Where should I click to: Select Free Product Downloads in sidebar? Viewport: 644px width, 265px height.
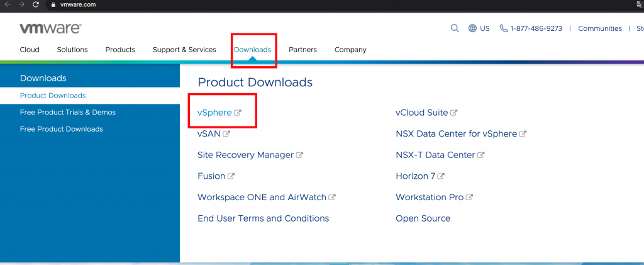(x=62, y=129)
